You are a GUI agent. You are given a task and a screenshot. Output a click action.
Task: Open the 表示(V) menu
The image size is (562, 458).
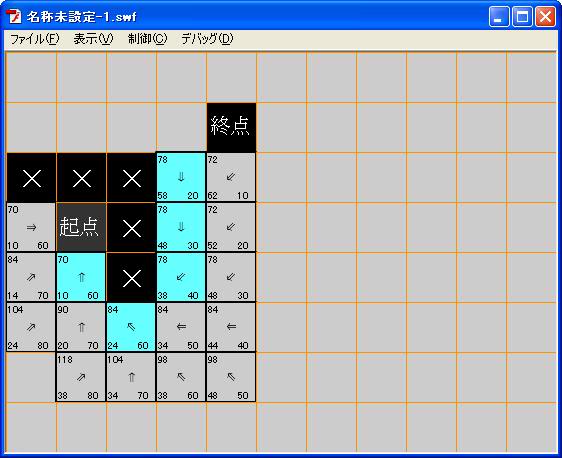[93, 39]
